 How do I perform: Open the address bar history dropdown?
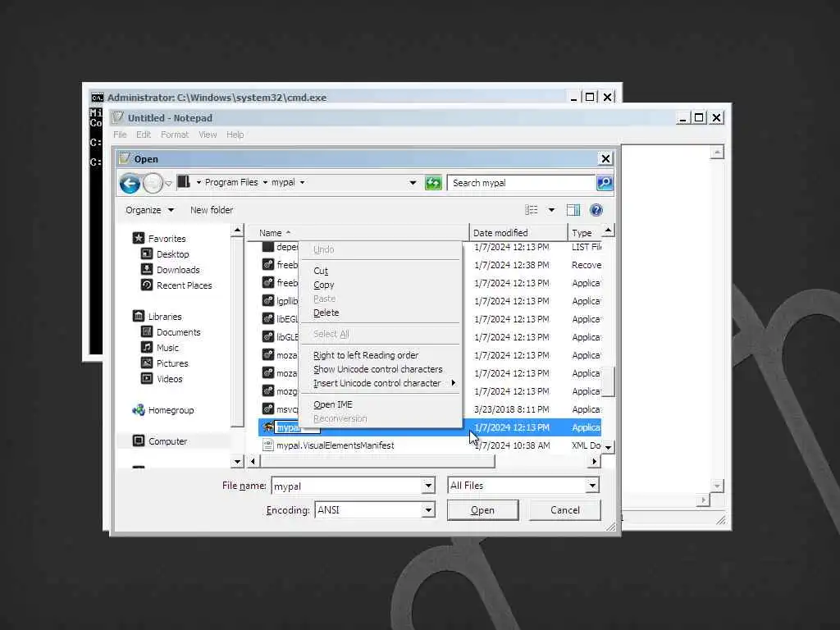point(413,183)
